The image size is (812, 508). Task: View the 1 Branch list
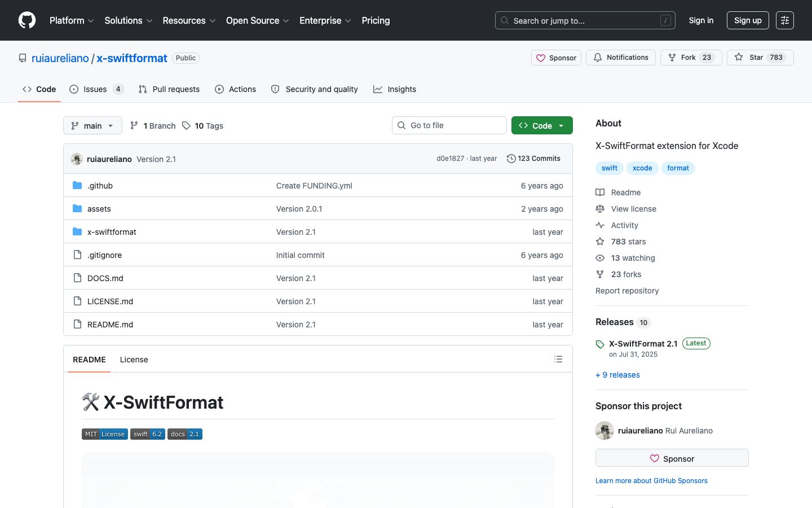[x=153, y=125]
